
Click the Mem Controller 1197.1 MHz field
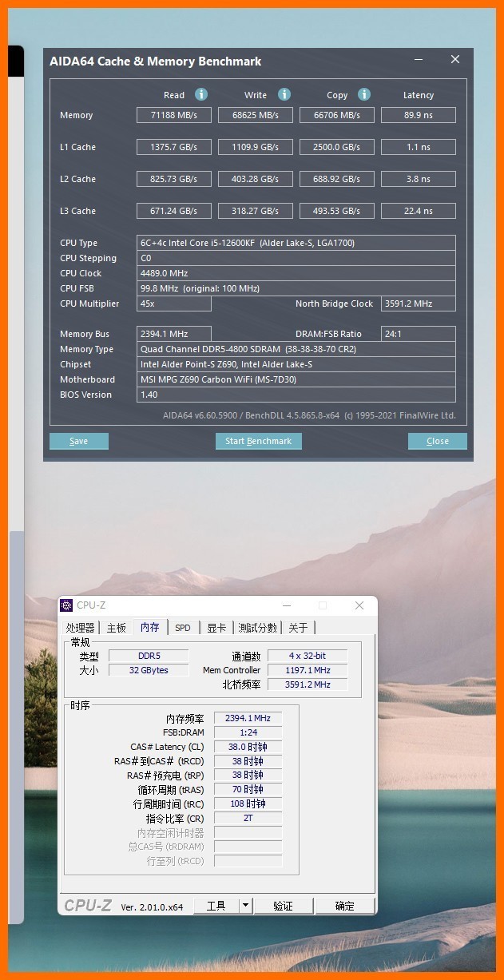click(x=308, y=670)
